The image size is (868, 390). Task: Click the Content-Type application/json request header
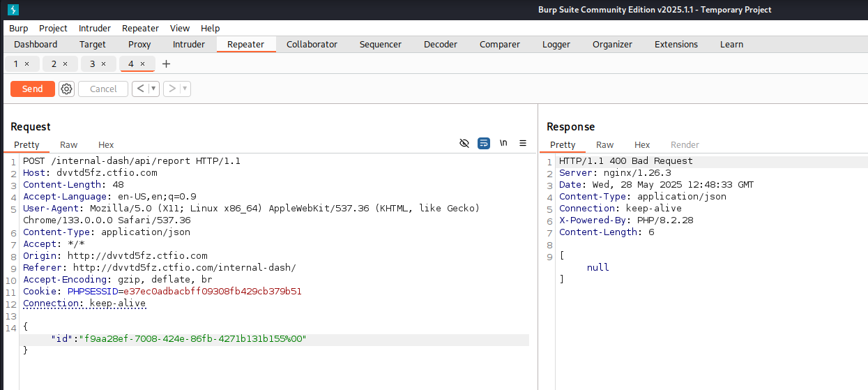coord(107,232)
